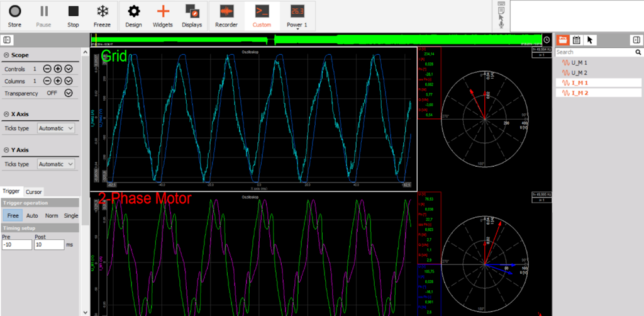Collapse the right channel panel

[x=636, y=40]
